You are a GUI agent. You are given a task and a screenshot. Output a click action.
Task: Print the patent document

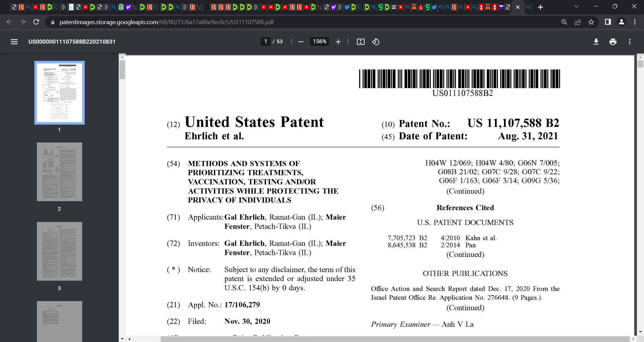pos(613,42)
